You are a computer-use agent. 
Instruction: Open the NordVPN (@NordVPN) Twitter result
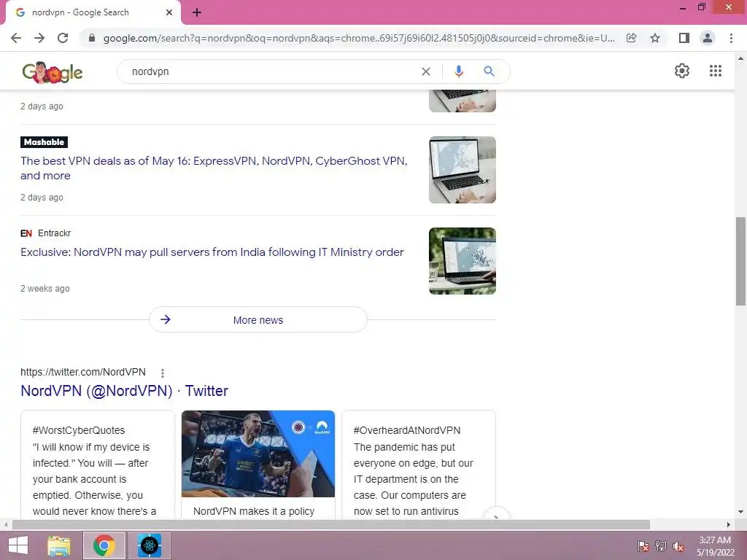[x=124, y=391]
